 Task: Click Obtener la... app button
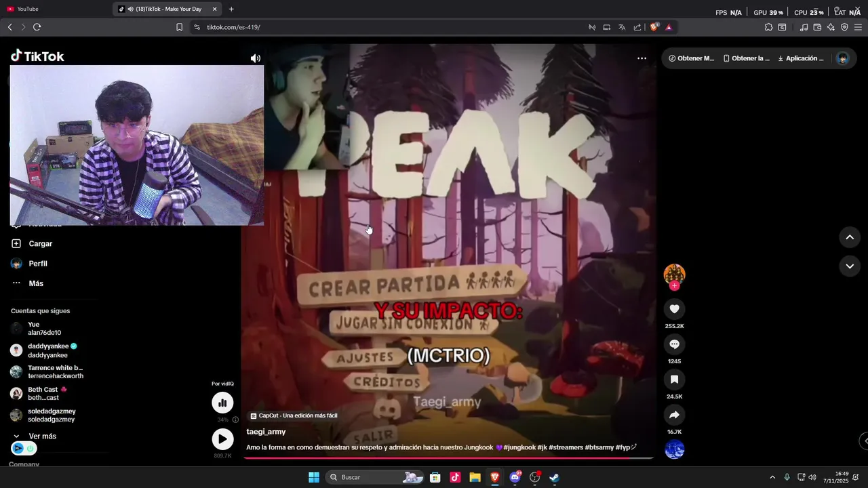[x=746, y=58]
